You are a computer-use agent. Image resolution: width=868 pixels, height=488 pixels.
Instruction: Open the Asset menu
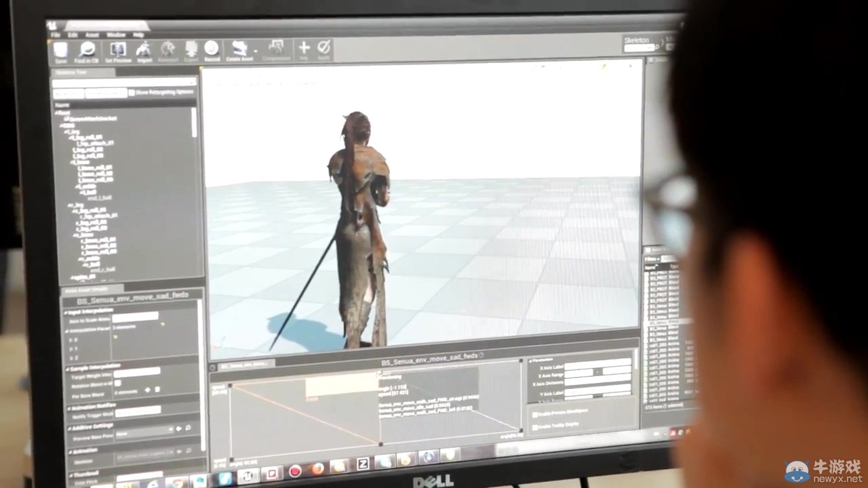click(x=92, y=35)
